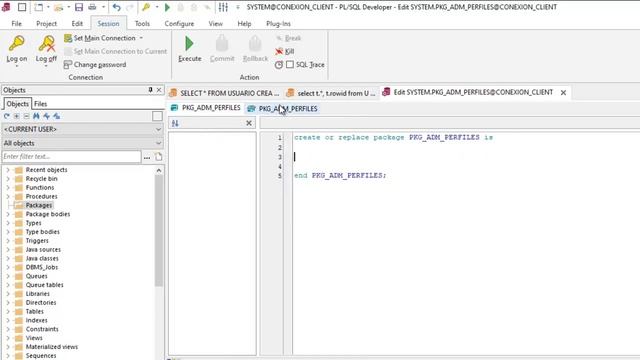Select the Recycle bin folder
This screenshot has width=640, height=360.
point(41,179)
